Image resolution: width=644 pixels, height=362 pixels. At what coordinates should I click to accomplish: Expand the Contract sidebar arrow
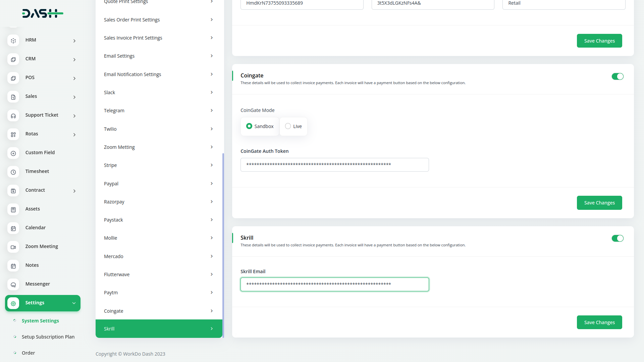pyautogui.click(x=74, y=191)
